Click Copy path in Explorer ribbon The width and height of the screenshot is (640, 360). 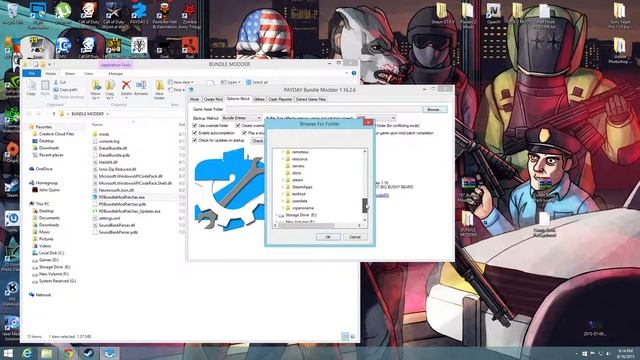click(65, 89)
